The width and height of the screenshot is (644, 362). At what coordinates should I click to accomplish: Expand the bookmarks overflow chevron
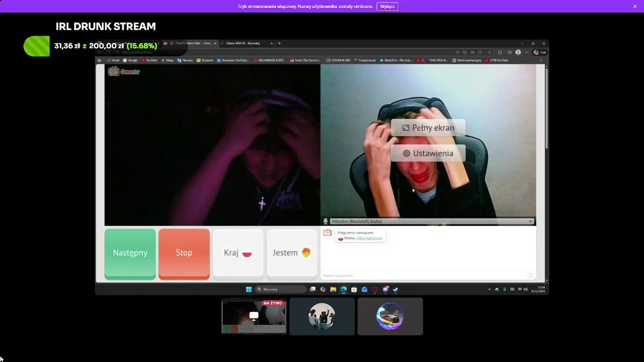click(x=541, y=60)
